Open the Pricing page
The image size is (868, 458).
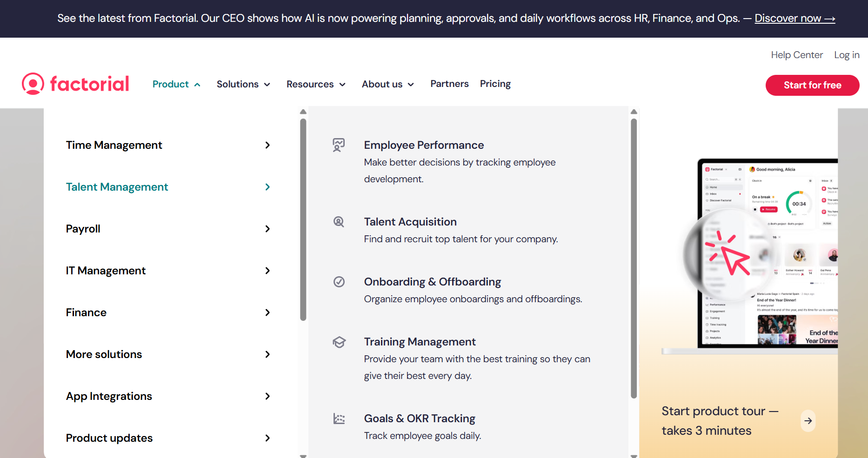pyautogui.click(x=495, y=84)
